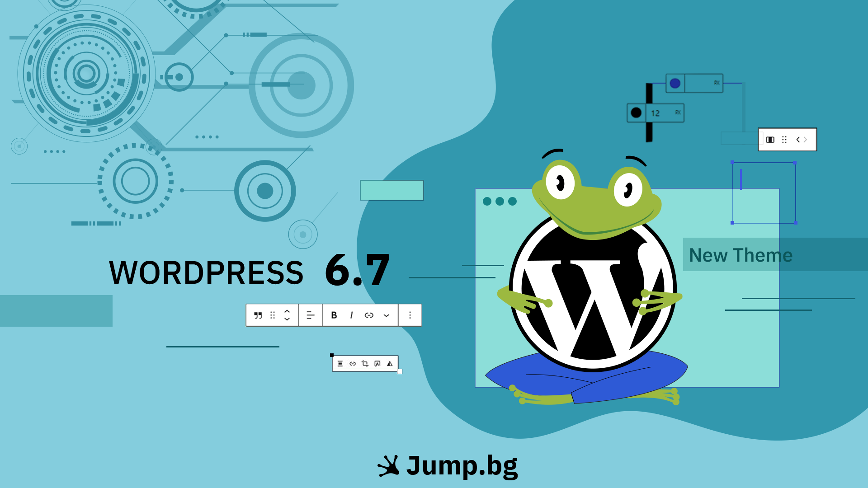The image size is (868, 488).
Task: Click the italic formatting icon
Action: point(351,315)
